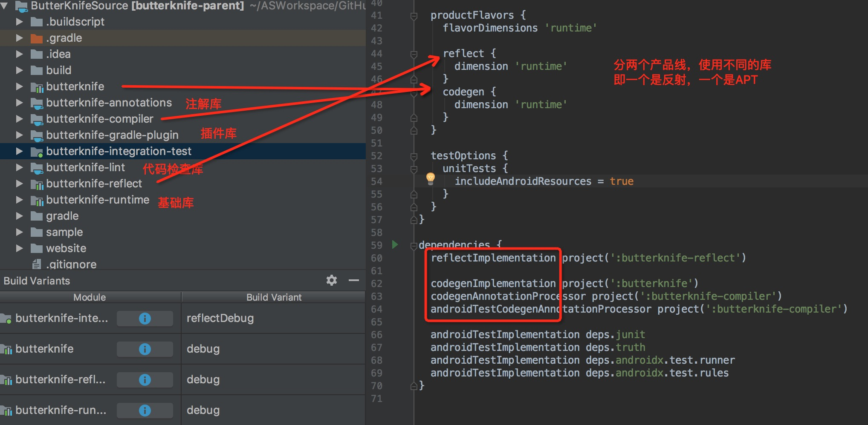Click the butterknife module icon in project tree
Image resolution: width=868 pixels, height=425 pixels.
tap(37, 87)
